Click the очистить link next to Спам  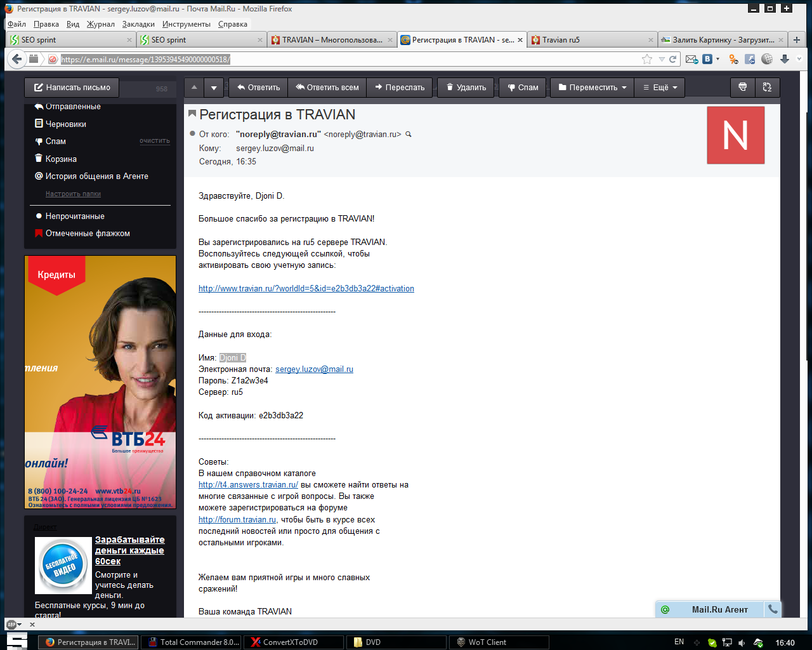pyautogui.click(x=155, y=141)
